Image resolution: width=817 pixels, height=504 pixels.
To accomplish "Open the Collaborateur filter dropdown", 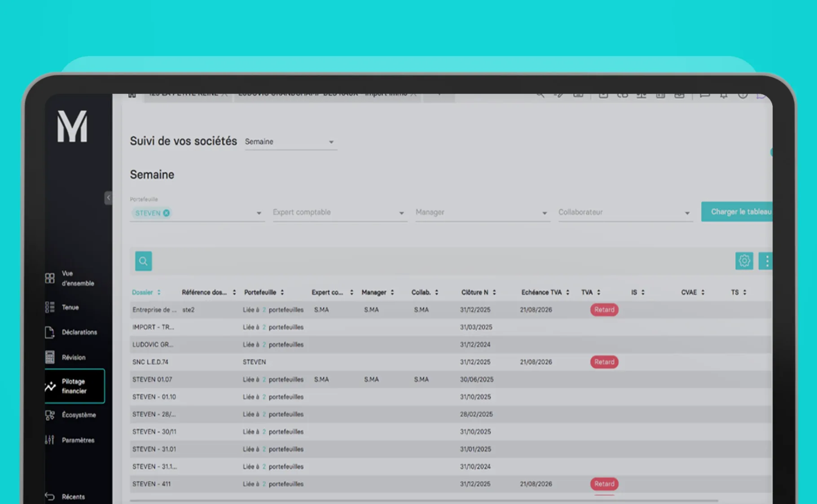I will (625, 213).
